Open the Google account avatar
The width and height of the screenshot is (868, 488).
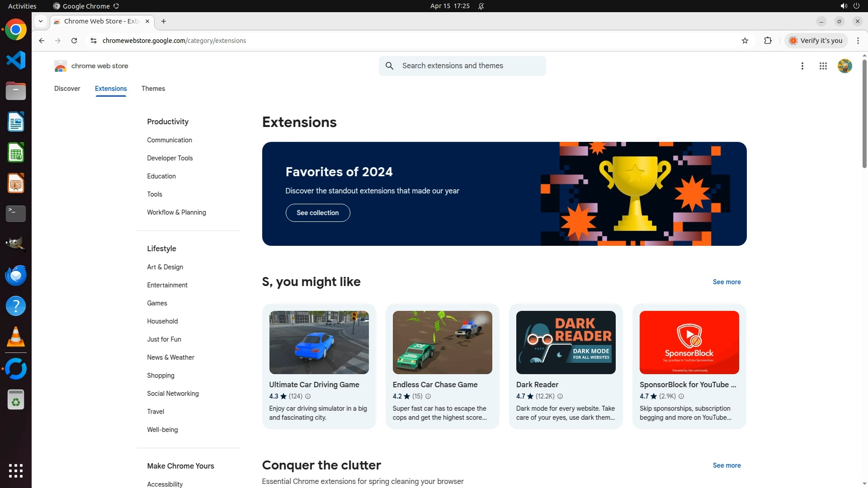844,66
